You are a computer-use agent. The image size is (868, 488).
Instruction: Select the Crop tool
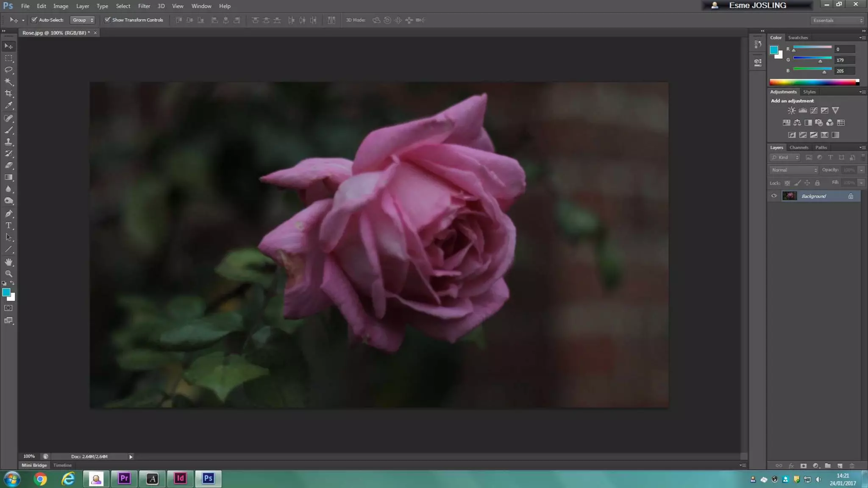8,93
